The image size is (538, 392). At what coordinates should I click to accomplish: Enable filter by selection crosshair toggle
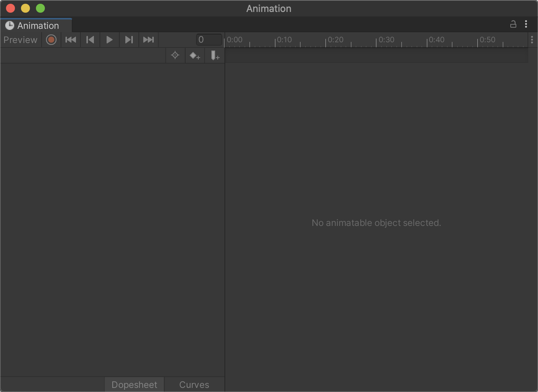click(175, 55)
